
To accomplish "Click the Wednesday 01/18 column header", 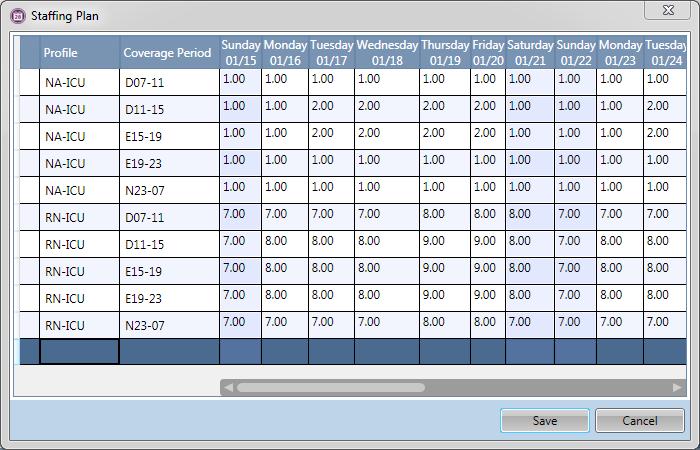I will (x=386, y=53).
